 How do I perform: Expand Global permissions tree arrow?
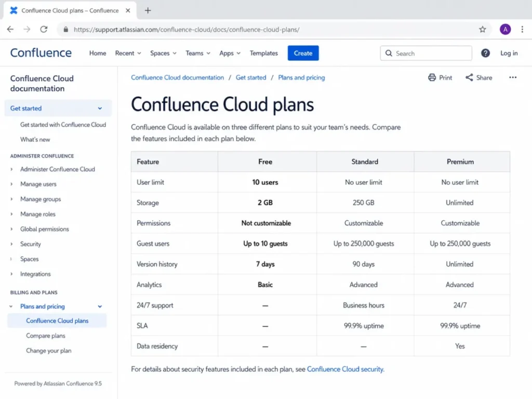[11, 229]
